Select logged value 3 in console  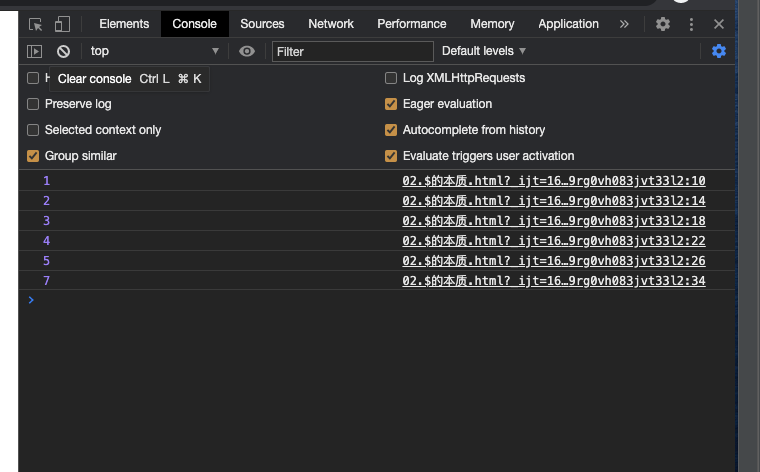tap(47, 220)
